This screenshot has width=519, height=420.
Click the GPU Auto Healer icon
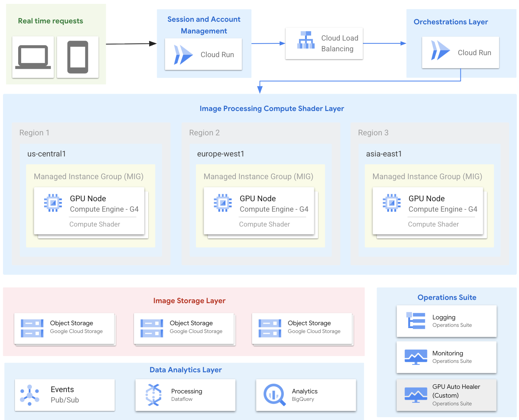[416, 395]
